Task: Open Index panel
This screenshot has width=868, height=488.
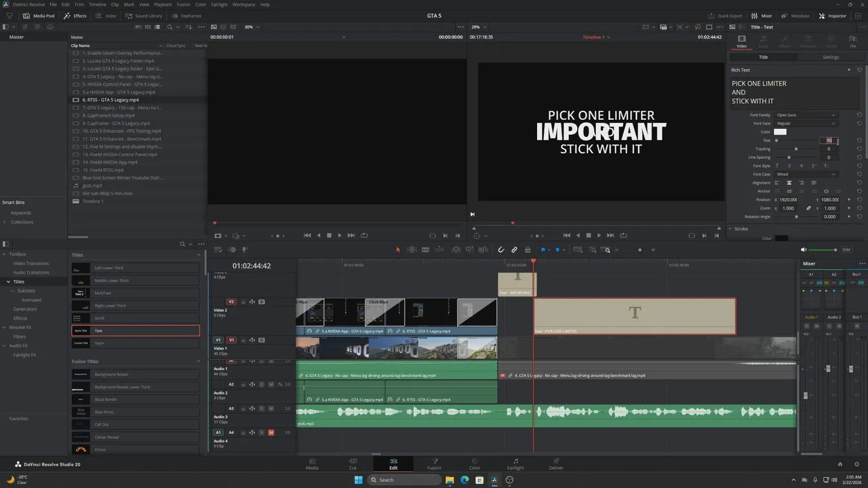Action: (106, 16)
